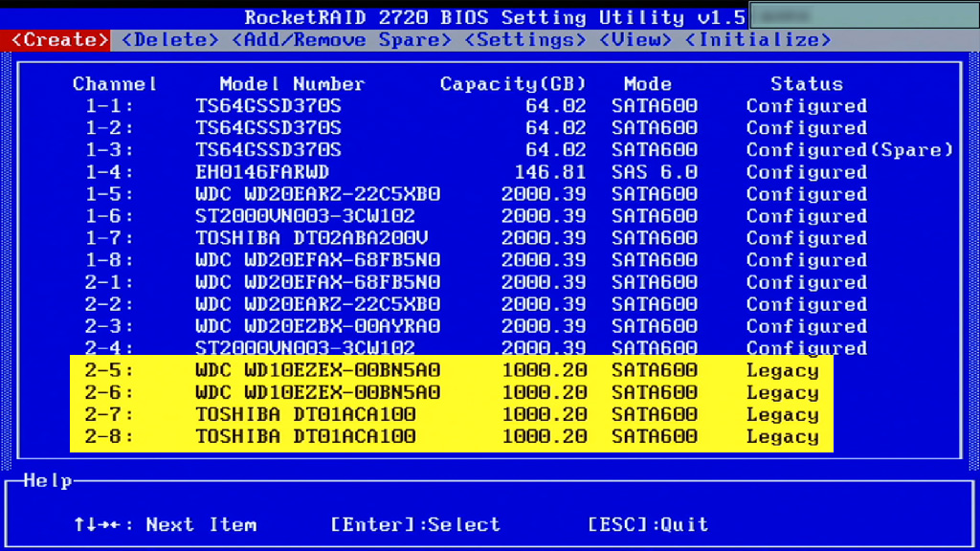This screenshot has width=980, height=551.
Task: Click the Capacity(GB) column header
Action: point(513,84)
